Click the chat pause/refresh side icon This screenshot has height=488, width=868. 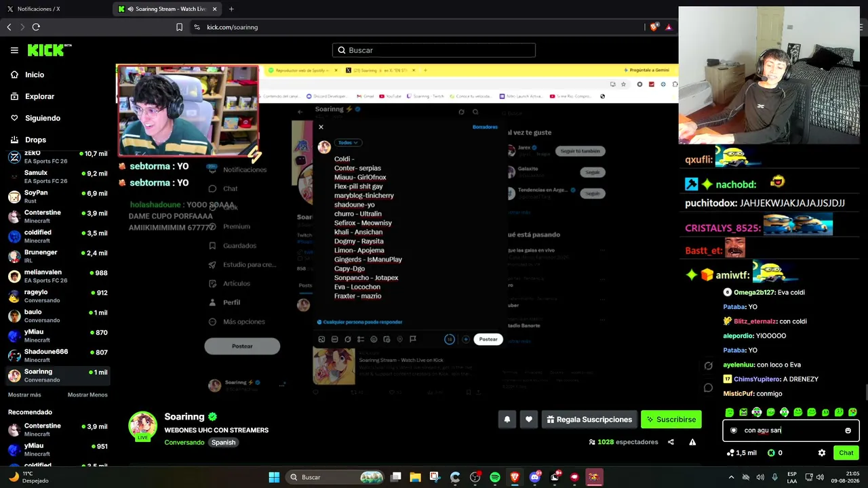(x=709, y=366)
